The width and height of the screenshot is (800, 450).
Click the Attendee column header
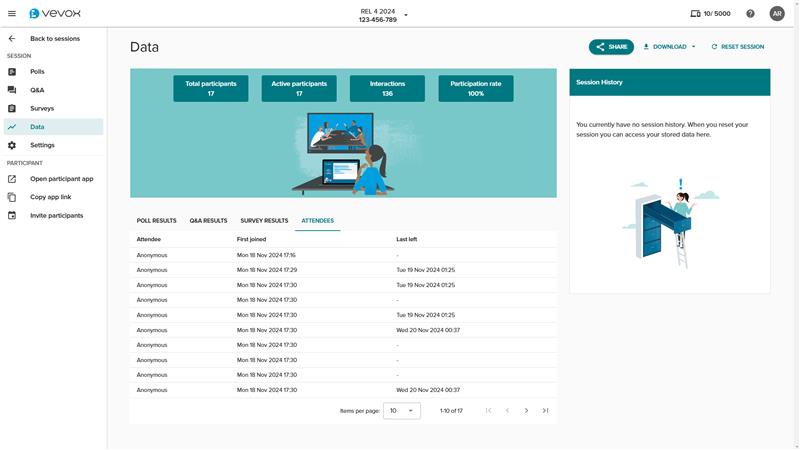point(148,239)
